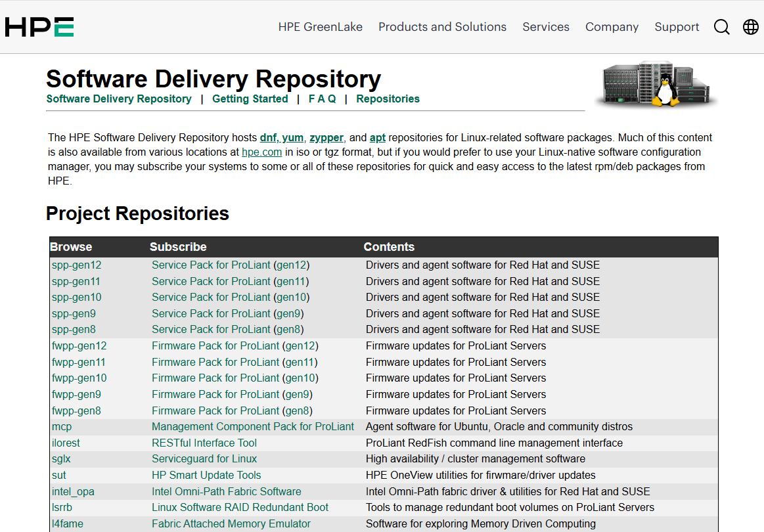Open Serviceguard for Linux link
The width and height of the screenshot is (764, 532).
tap(204, 459)
